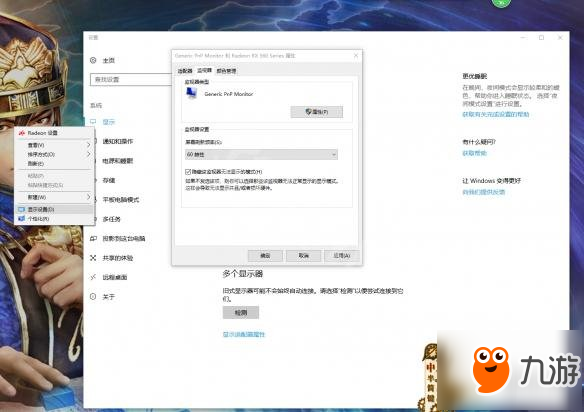
Task: Click the 属性(P) properties button
Action: pos(317,112)
